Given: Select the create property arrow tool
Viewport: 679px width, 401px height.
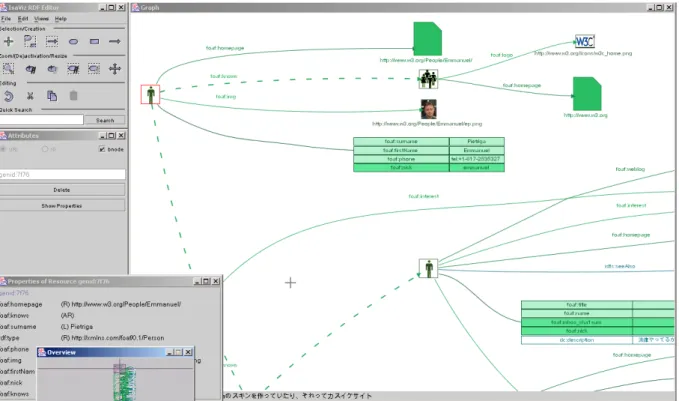Looking at the screenshot, I should pyautogui.click(x=115, y=42).
